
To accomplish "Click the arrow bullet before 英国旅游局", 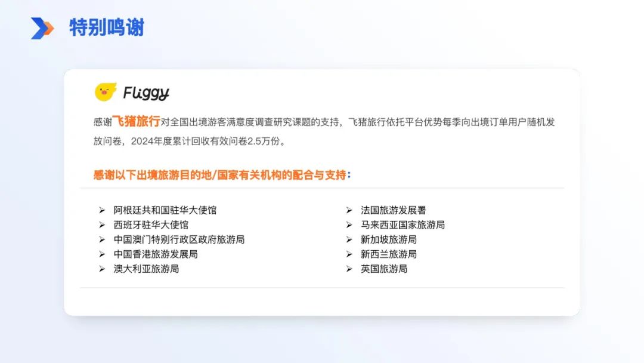I will click(x=349, y=269).
